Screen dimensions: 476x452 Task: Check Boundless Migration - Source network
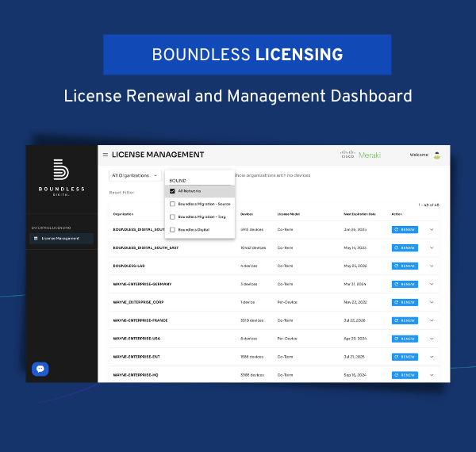tap(172, 204)
